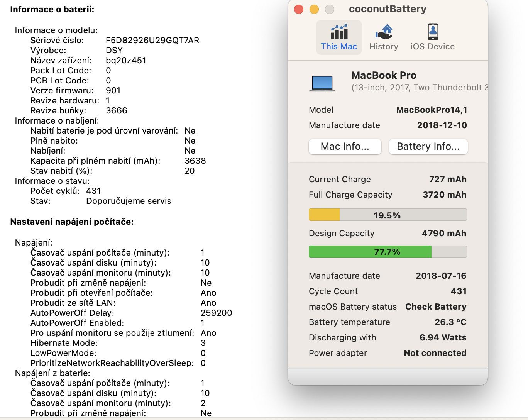Select the manufacturer value DSY
This screenshot has height=420, width=528.
point(114,50)
